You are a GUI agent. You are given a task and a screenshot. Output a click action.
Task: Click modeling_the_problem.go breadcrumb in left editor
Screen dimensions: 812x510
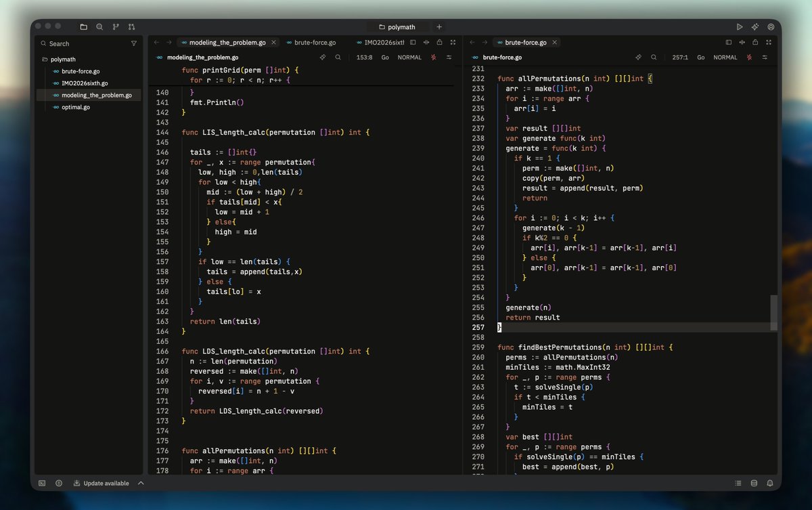click(202, 58)
